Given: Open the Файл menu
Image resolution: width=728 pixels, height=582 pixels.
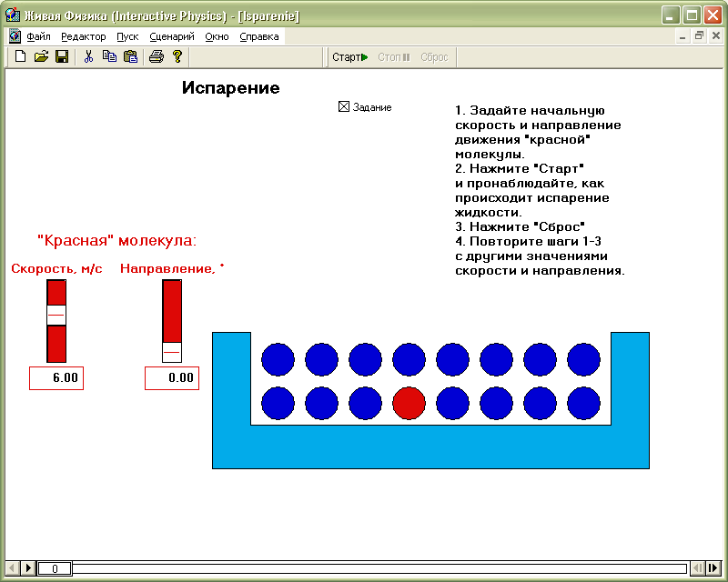Looking at the screenshot, I should (x=38, y=36).
